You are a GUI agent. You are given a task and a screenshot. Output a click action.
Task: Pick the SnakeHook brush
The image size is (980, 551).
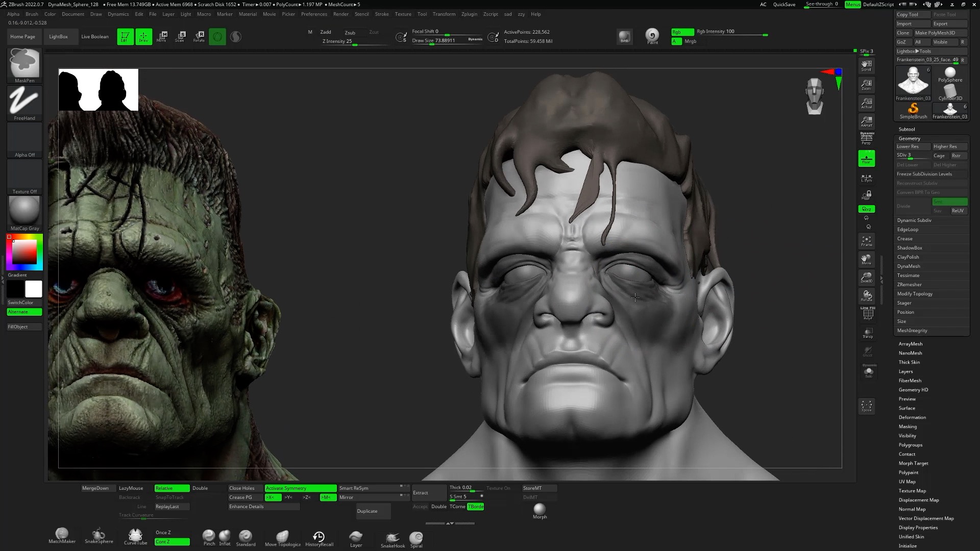392,537
